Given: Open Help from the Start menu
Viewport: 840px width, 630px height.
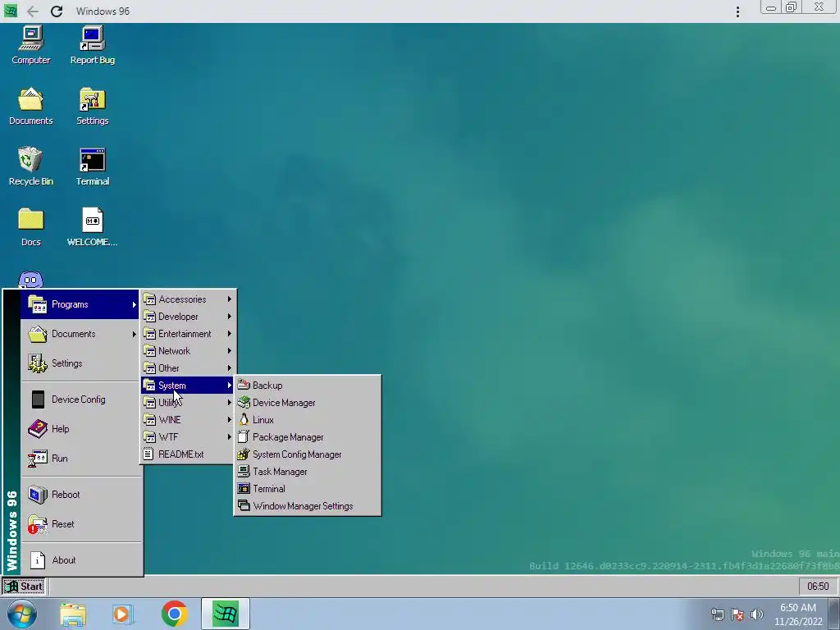Looking at the screenshot, I should 81,428.
